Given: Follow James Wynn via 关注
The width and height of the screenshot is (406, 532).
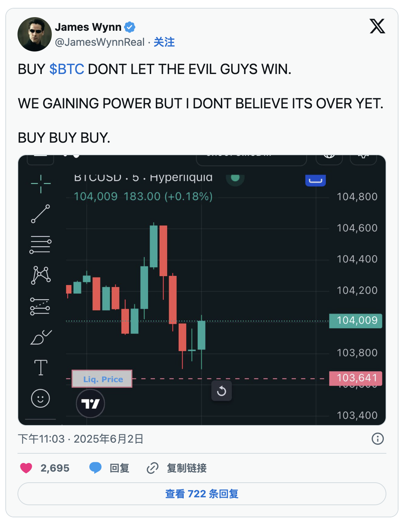Looking at the screenshot, I should coord(164,42).
